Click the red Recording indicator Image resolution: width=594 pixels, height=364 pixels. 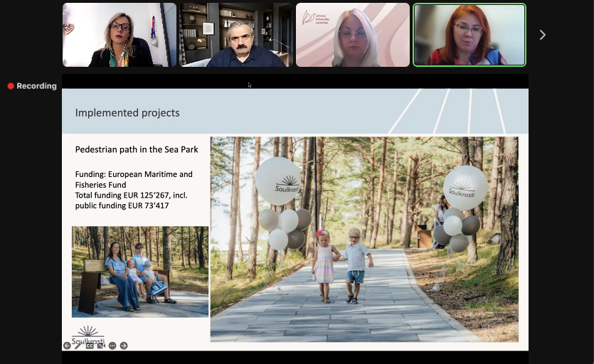(x=32, y=86)
